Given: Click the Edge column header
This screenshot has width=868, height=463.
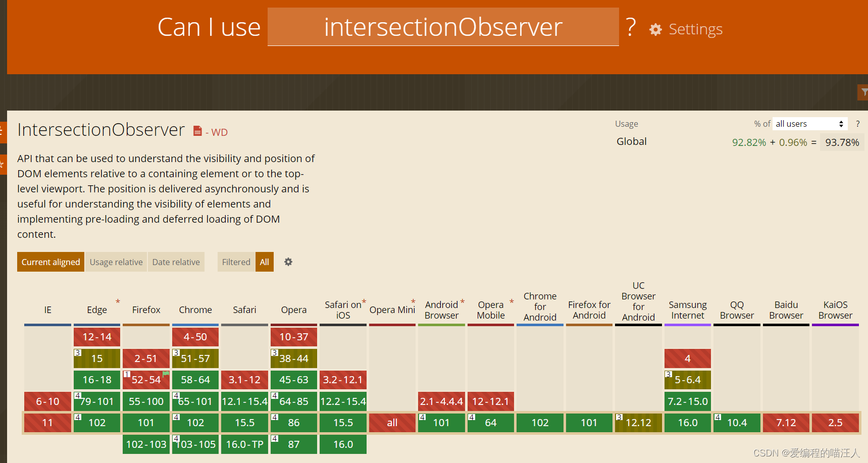Looking at the screenshot, I should click(97, 310).
